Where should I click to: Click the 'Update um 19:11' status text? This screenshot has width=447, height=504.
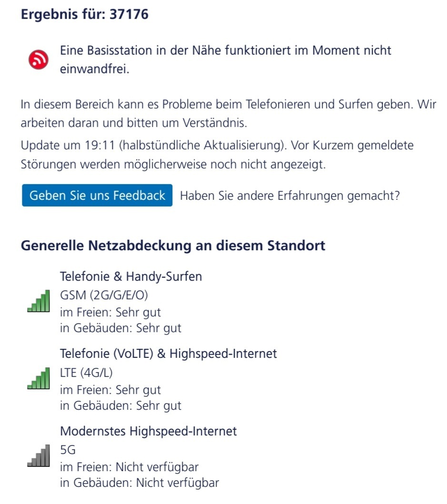coord(217,155)
